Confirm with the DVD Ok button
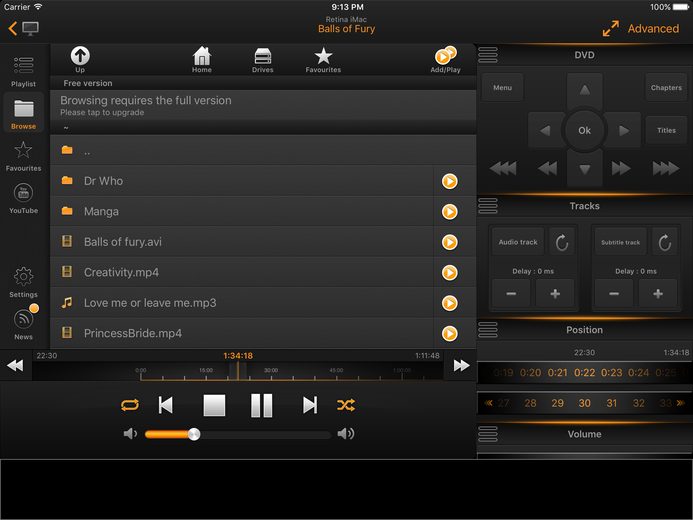Image resolution: width=693 pixels, height=520 pixels. (584, 130)
